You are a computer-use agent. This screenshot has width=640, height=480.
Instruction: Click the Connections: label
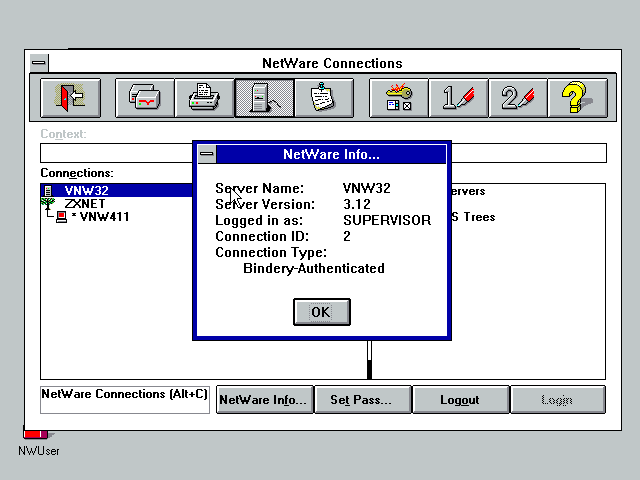click(77, 173)
